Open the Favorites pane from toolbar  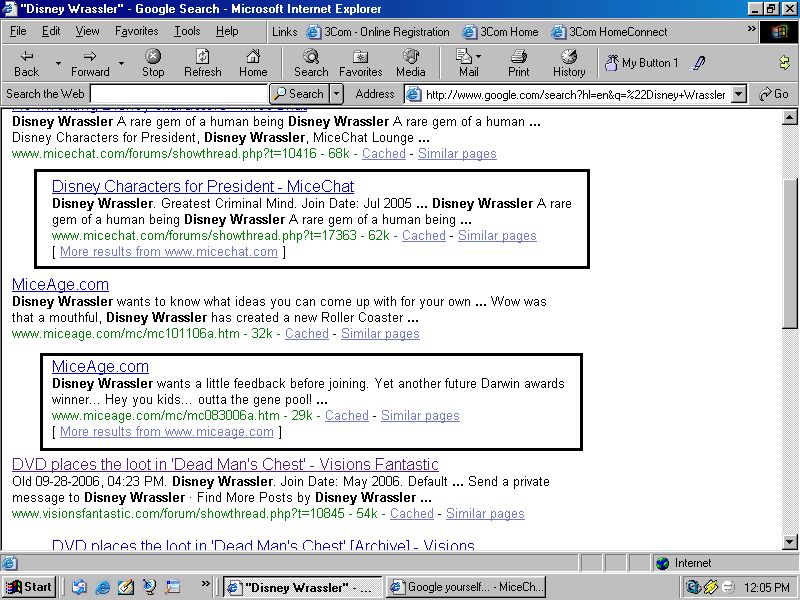pyautogui.click(x=360, y=63)
